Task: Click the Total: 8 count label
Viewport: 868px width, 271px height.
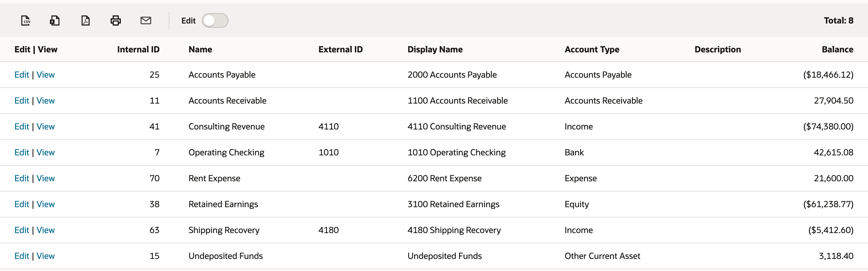Action: [838, 20]
